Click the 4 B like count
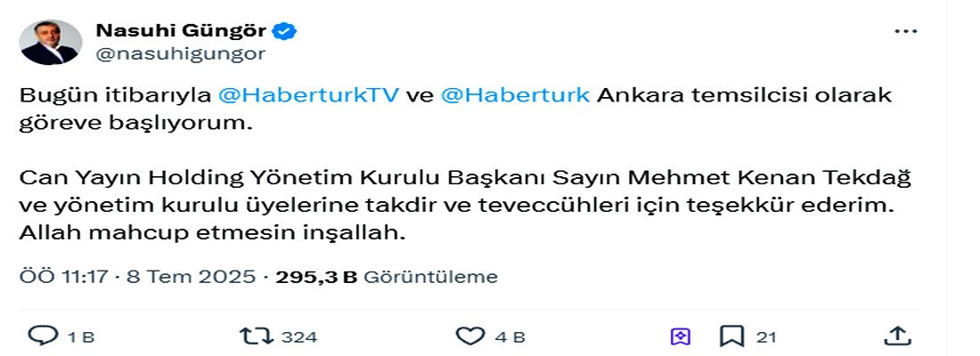 click(510, 338)
